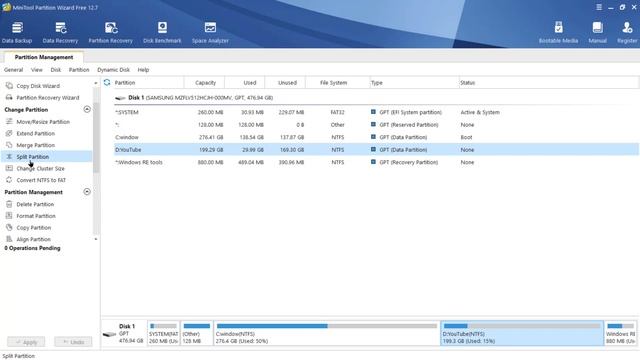Launch Partition Recovery Wizard in the sidebar
640x360 pixels.
[48, 98]
